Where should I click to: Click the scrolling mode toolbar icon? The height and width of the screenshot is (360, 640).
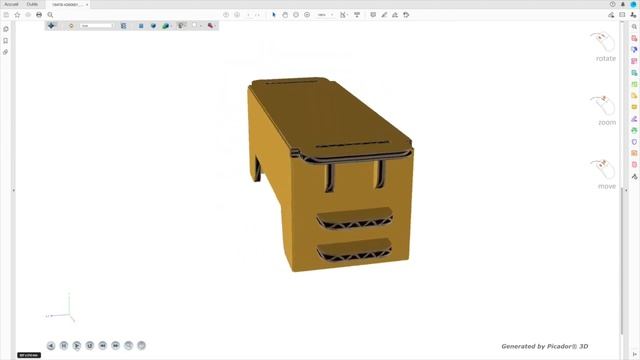coord(357,15)
